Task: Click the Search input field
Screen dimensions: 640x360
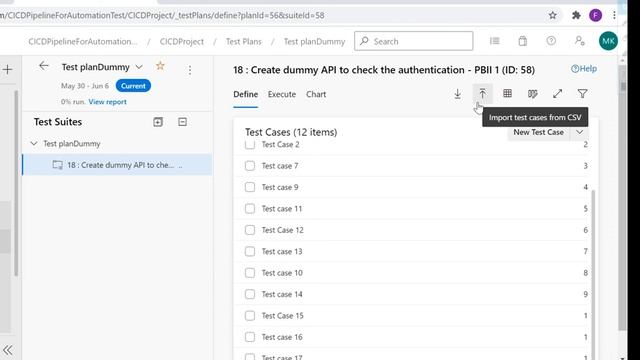Action: (x=413, y=41)
